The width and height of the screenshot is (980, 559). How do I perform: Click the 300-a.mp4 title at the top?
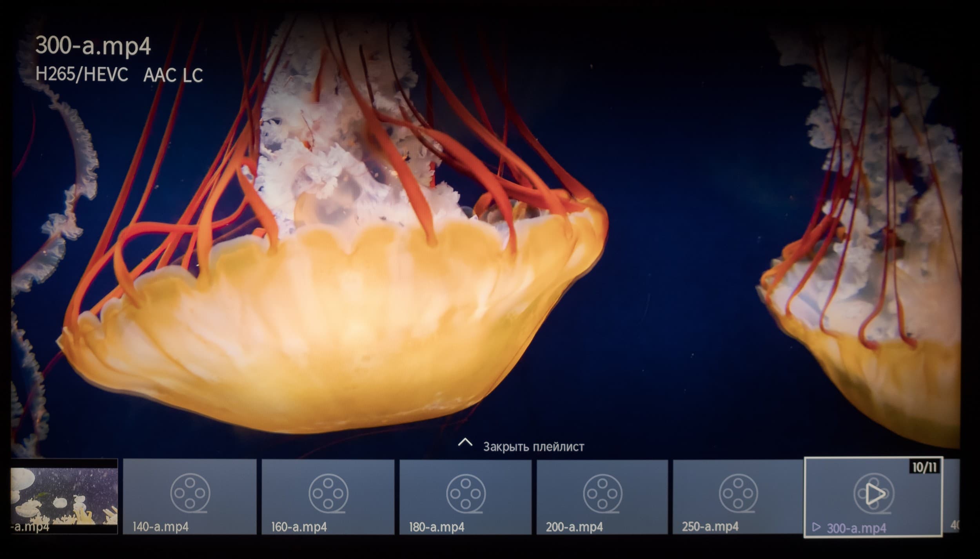(x=93, y=46)
